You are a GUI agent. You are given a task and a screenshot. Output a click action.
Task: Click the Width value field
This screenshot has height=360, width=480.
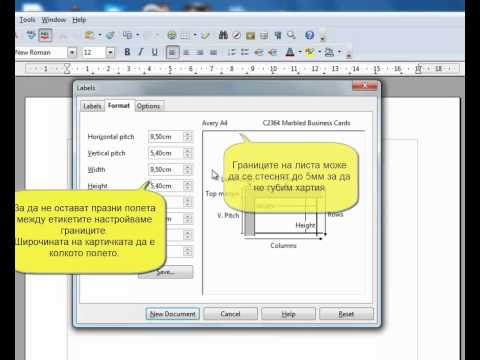click(166, 169)
